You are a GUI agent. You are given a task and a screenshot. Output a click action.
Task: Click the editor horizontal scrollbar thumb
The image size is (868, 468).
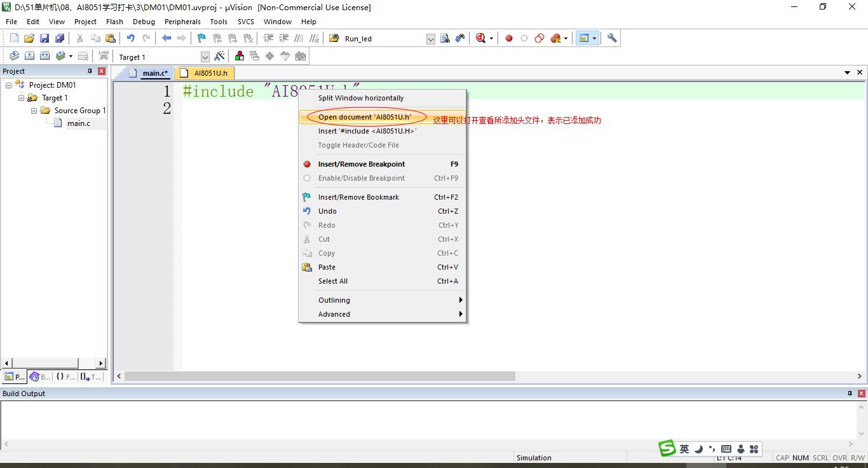click(319, 376)
